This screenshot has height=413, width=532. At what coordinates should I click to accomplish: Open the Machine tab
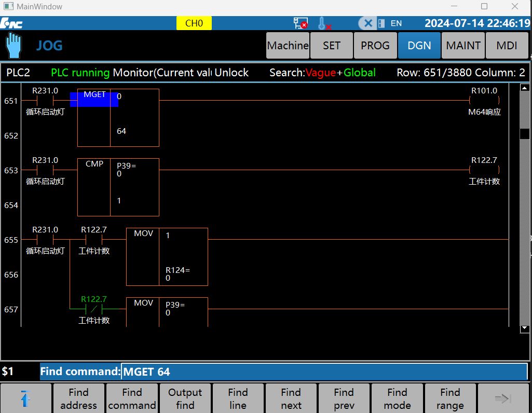tap(288, 46)
